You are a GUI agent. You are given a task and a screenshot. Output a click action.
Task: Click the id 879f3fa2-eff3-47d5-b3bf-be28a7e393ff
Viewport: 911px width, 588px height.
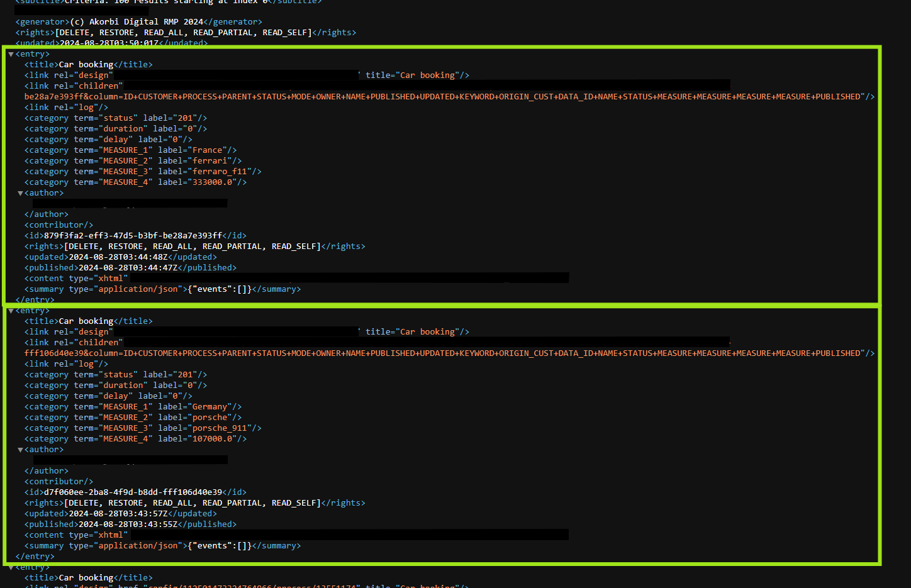coord(133,235)
